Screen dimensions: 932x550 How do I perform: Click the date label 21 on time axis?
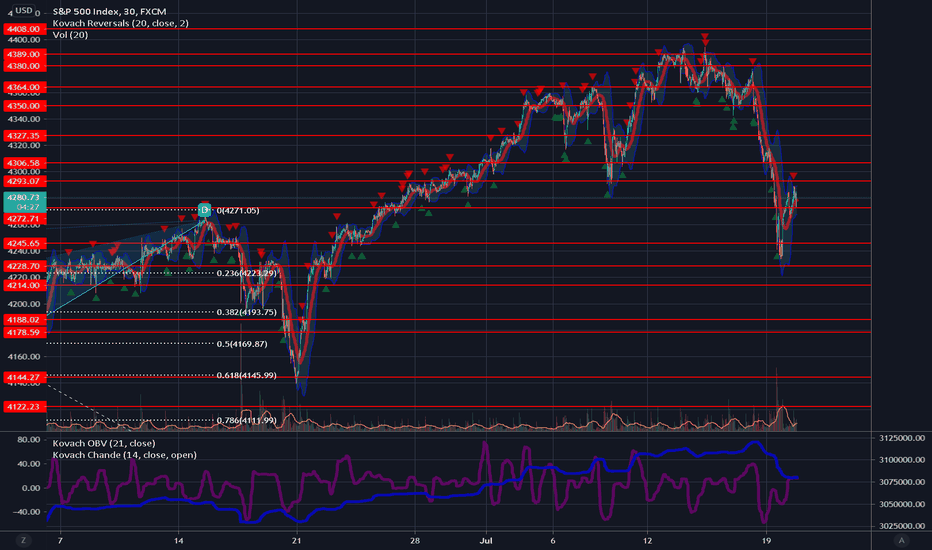pyautogui.click(x=297, y=540)
